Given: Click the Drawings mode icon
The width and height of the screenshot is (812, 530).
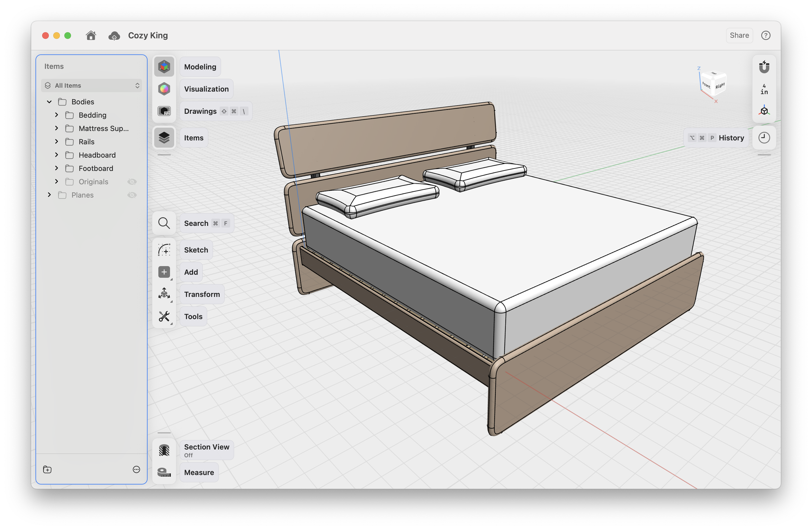Looking at the screenshot, I should (164, 111).
